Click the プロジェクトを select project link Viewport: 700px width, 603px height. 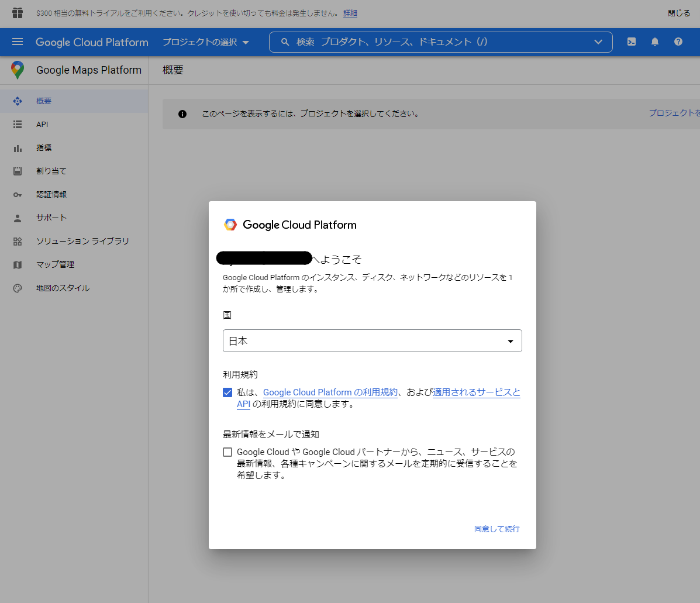pos(674,113)
